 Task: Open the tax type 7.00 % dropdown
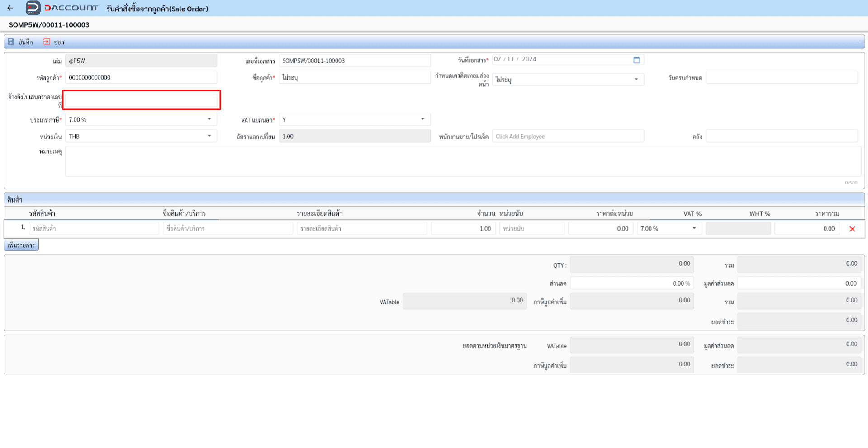point(141,120)
